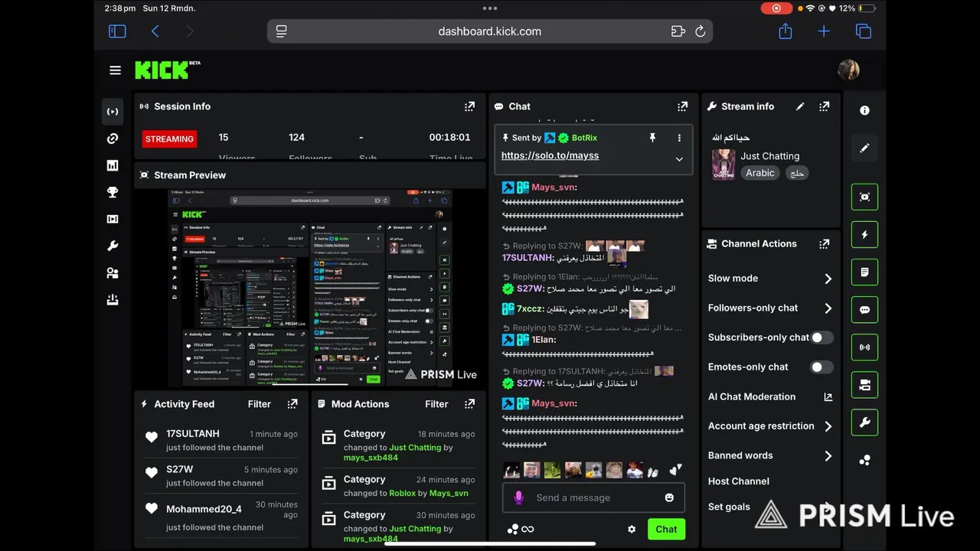Click the lightning bolt icon in right toolbar

coord(864,234)
